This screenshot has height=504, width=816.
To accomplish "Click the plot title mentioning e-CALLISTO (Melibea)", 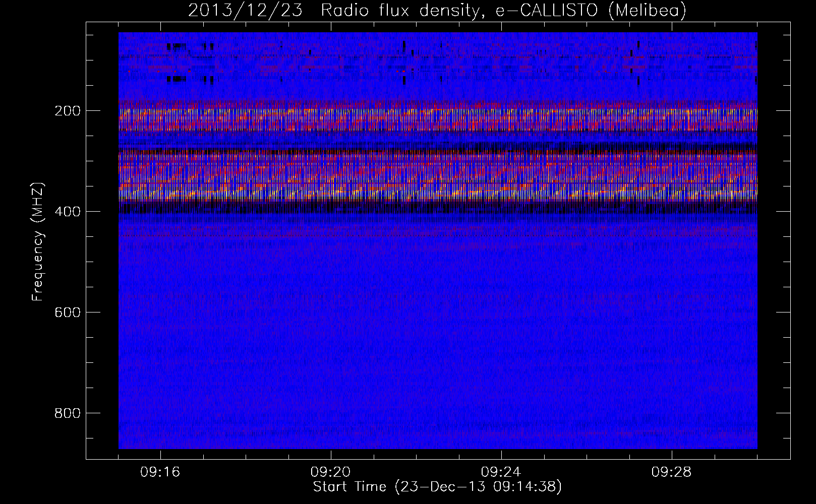I will pos(437,10).
